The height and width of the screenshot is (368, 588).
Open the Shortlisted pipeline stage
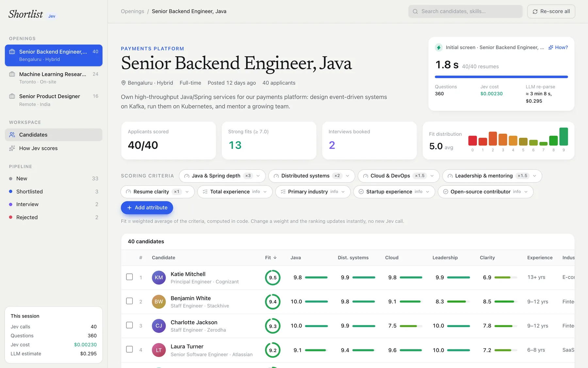coord(54,191)
